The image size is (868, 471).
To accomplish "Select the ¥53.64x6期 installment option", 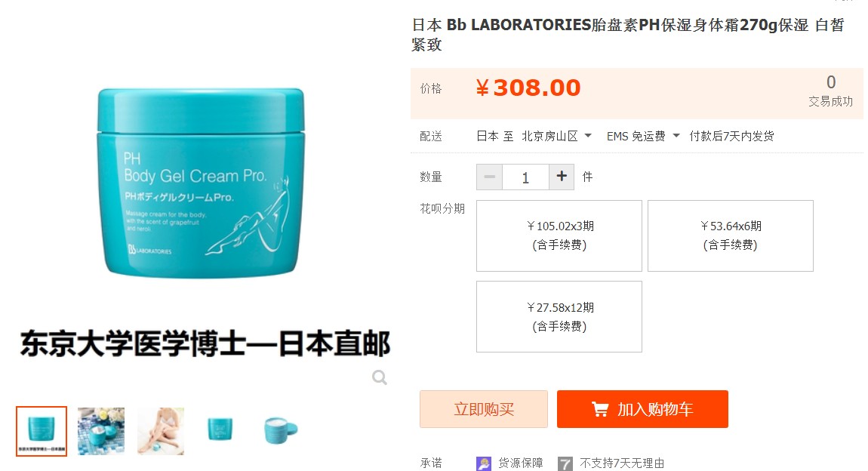I will pos(730,235).
